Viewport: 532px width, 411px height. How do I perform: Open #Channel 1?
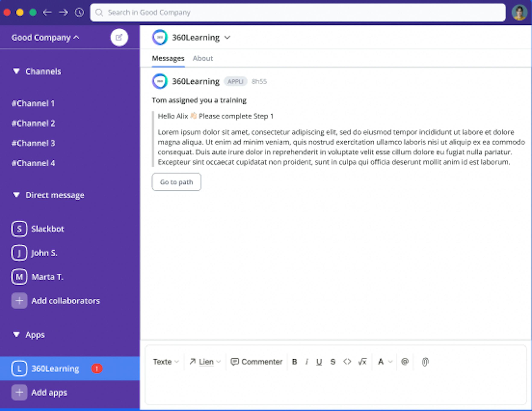[x=33, y=103]
